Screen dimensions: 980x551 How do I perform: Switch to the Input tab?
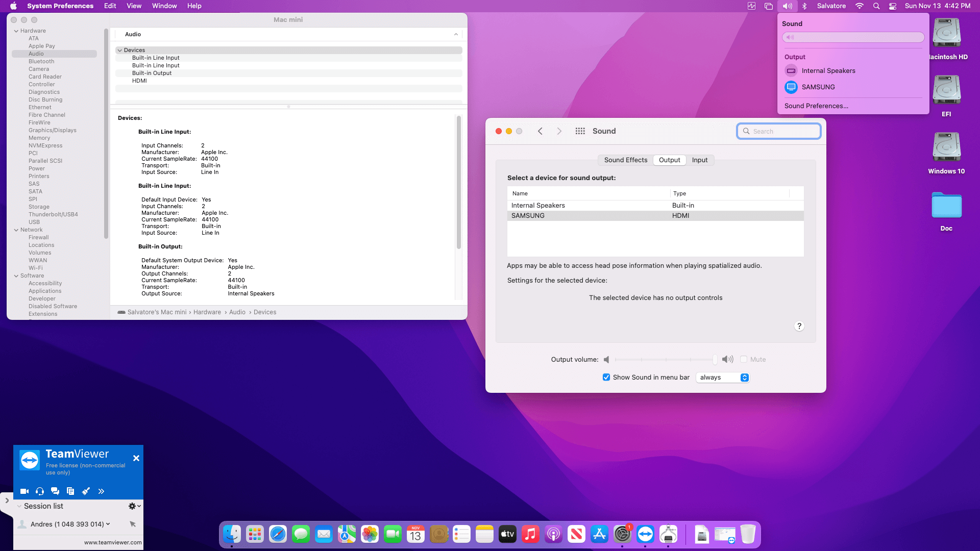coord(699,160)
